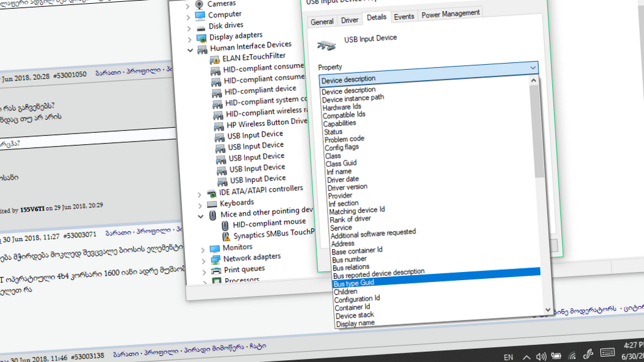Click the USB device icon in the Details tab
This screenshot has height=362, width=644.
coord(326,45)
